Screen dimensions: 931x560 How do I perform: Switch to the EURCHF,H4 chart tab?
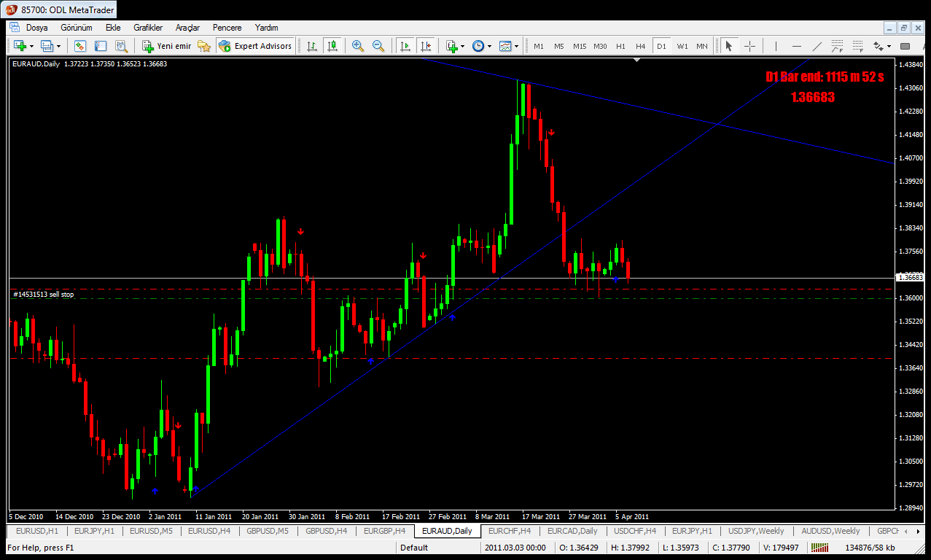[509, 531]
